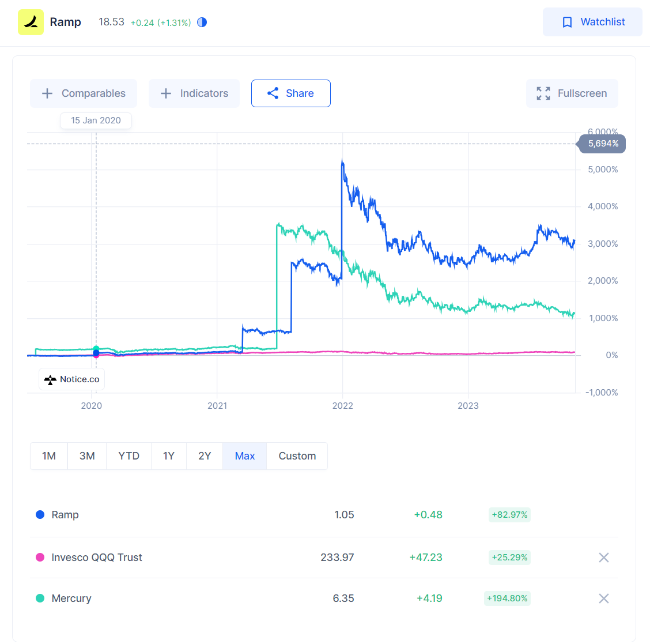650x644 pixels.
Task: Click the Ramp +82.97% badge
Action: click(x=509, y=515)
